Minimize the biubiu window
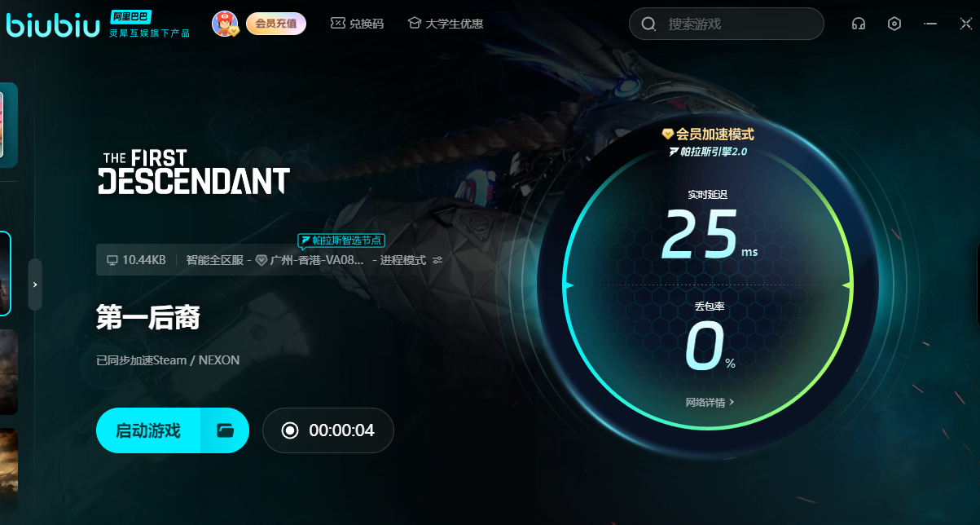The width and height of the screenshot is (980, 525). pos(930,24)
